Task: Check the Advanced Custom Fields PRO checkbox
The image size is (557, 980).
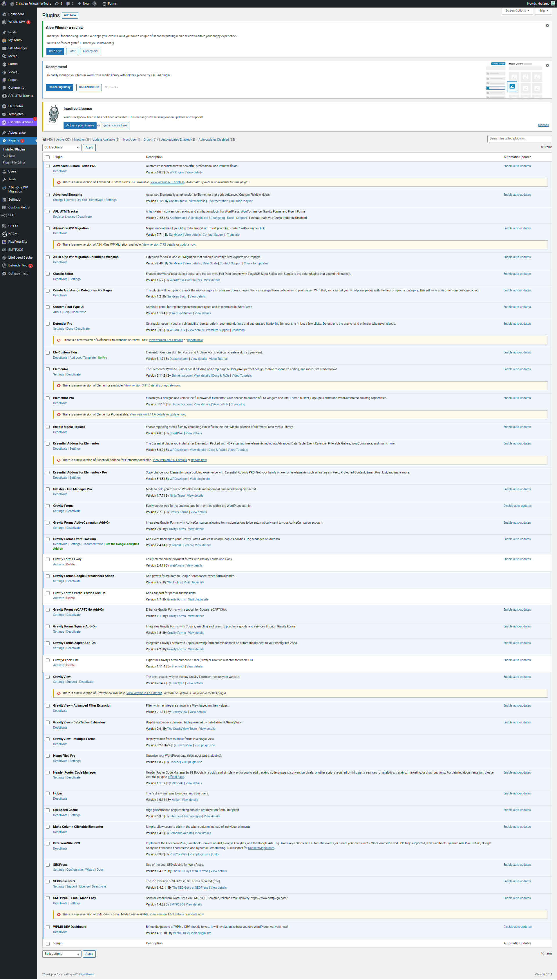Action: coord(48,166)
